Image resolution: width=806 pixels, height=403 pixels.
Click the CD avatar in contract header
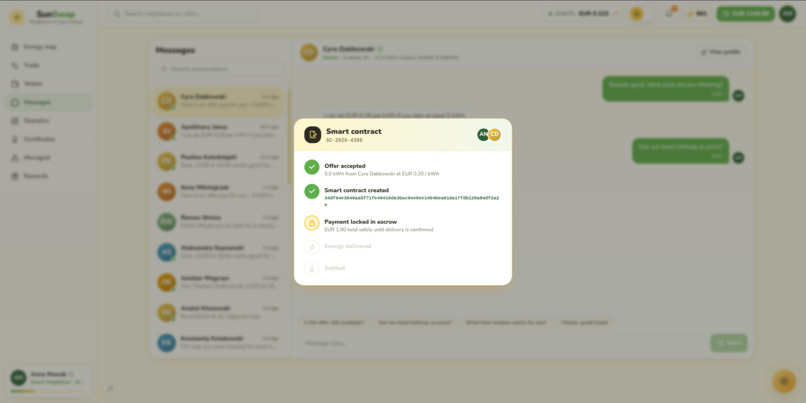[x=494, y=135]
